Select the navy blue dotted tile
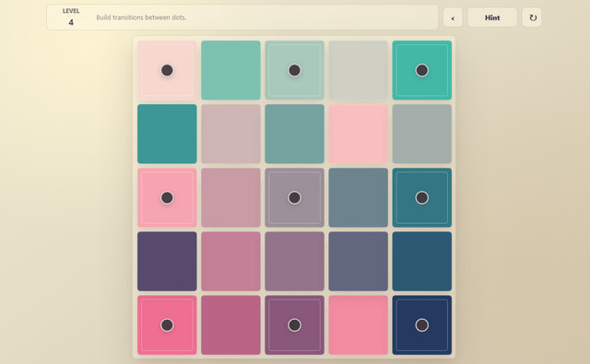 click(x=422, y=325)
